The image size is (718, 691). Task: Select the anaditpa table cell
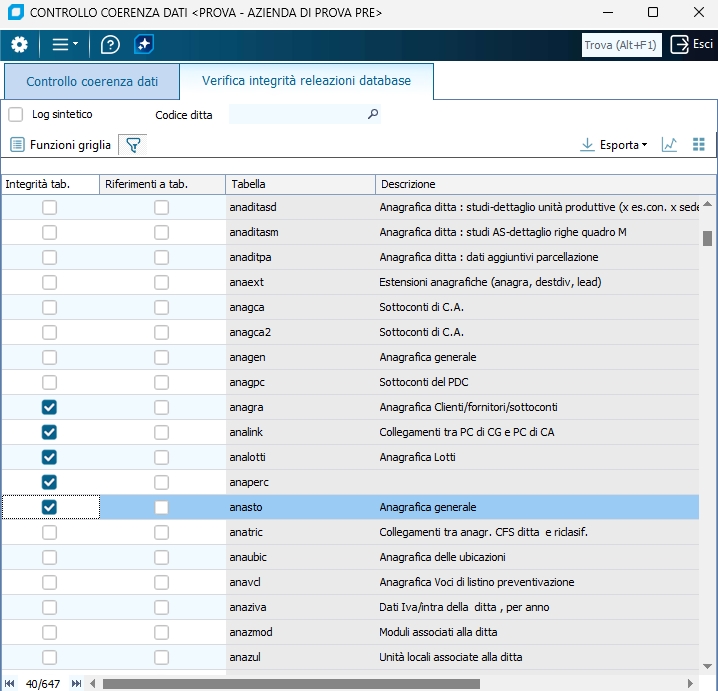click(300, 257)
